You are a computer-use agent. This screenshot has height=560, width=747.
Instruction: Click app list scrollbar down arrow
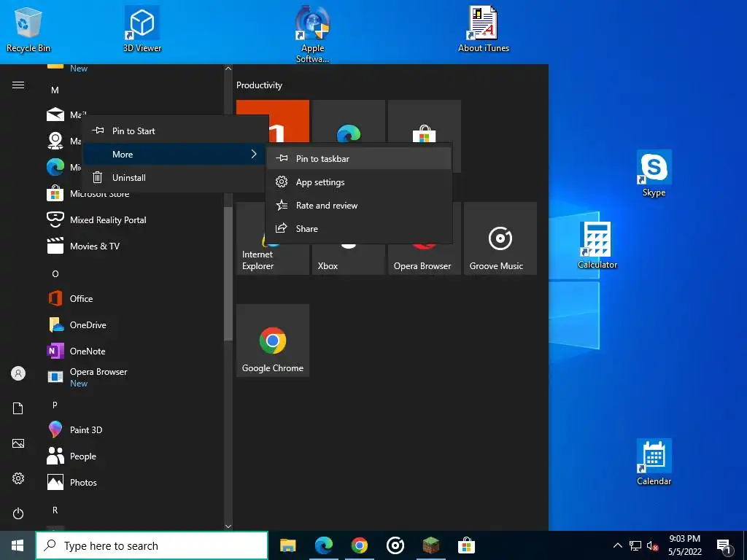[228, 526]
